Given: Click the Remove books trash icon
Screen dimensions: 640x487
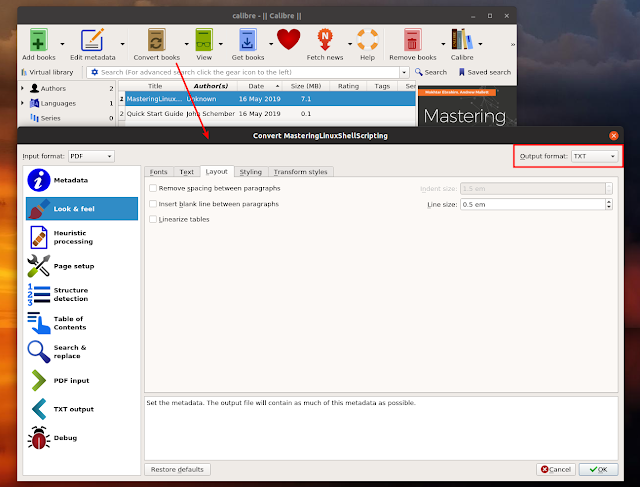Looking at the screenshot, I should click(412, 40).
